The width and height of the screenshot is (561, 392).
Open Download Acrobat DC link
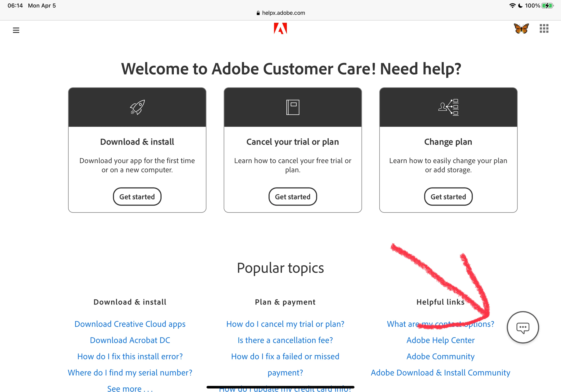click(130, 340)
